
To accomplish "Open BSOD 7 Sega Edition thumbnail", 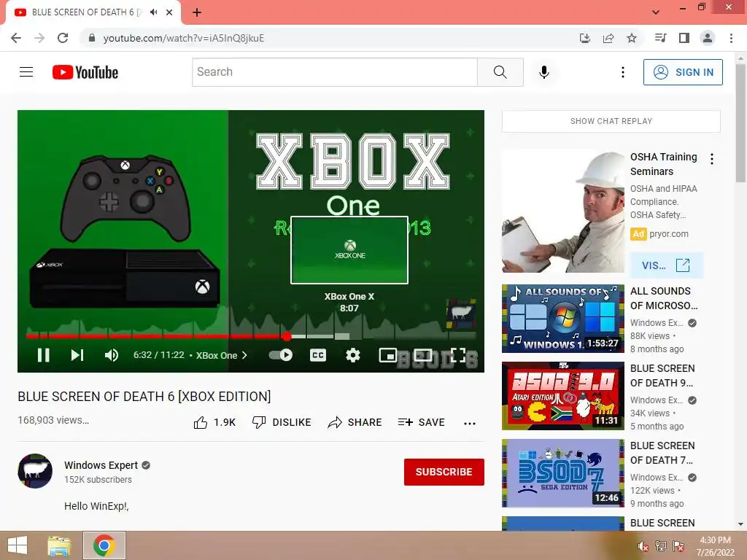I will click(563, 473).
